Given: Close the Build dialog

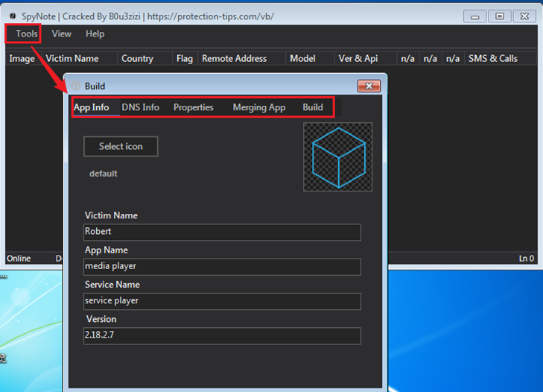Looking at the screenshot, I should (x=369, y=86).
